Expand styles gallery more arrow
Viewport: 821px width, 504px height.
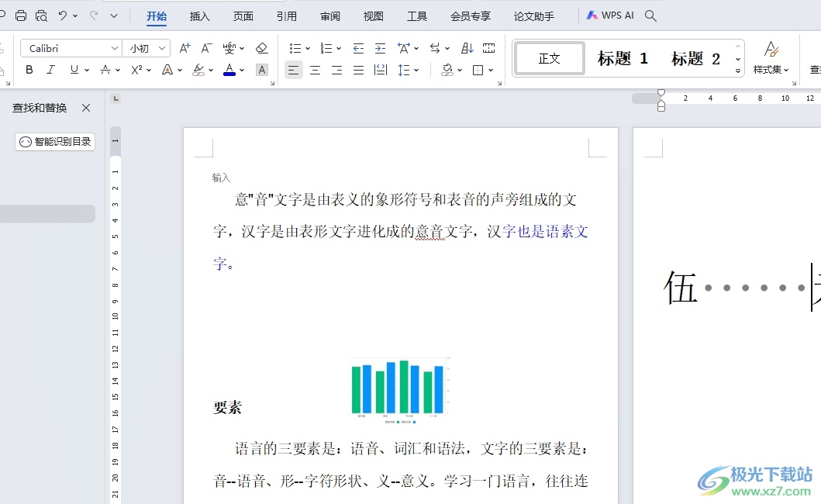pyautogui.click(x=738, y=71)
